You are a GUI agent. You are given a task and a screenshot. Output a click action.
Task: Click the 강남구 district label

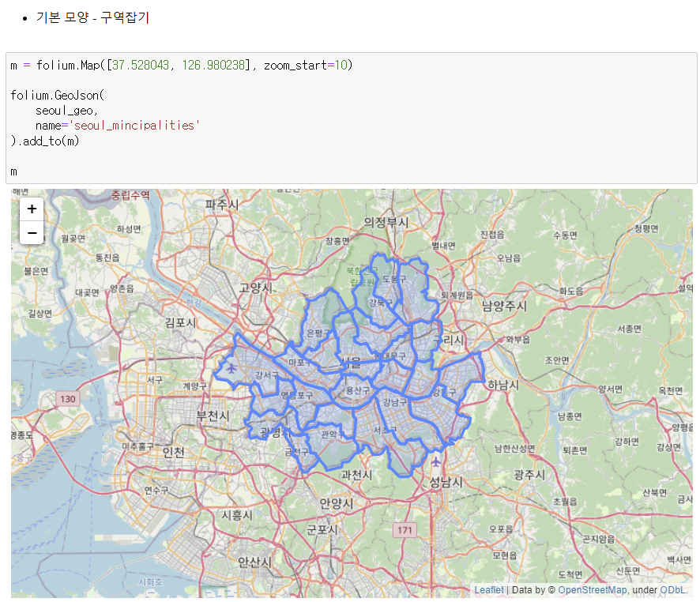click(395, 402)
